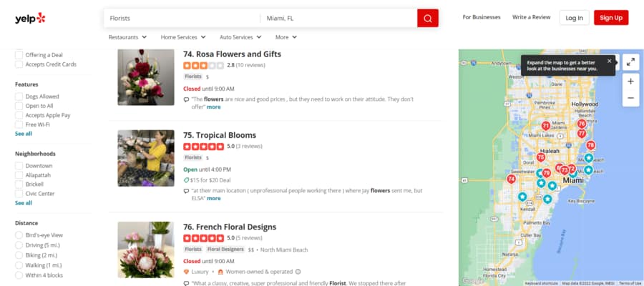Check the Free Wi-Fi feature

19,124
